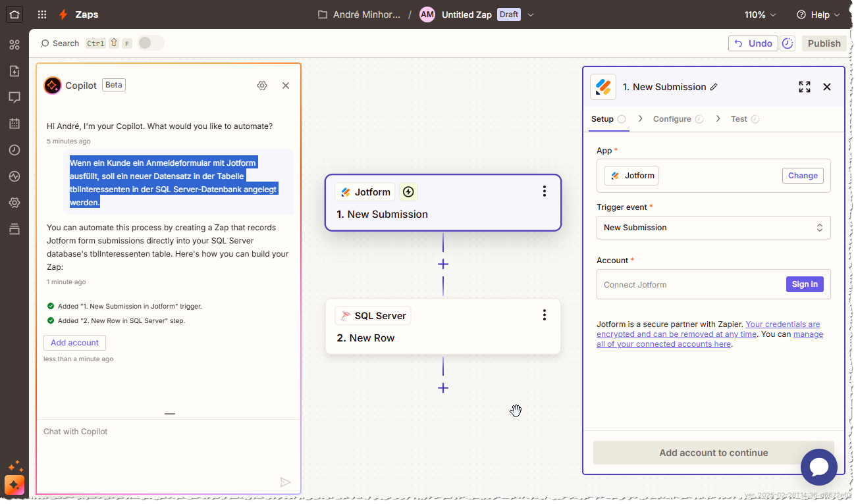Click the pencil icon to rename step
This screenshot has width=856, height=504.
(714, 87)
